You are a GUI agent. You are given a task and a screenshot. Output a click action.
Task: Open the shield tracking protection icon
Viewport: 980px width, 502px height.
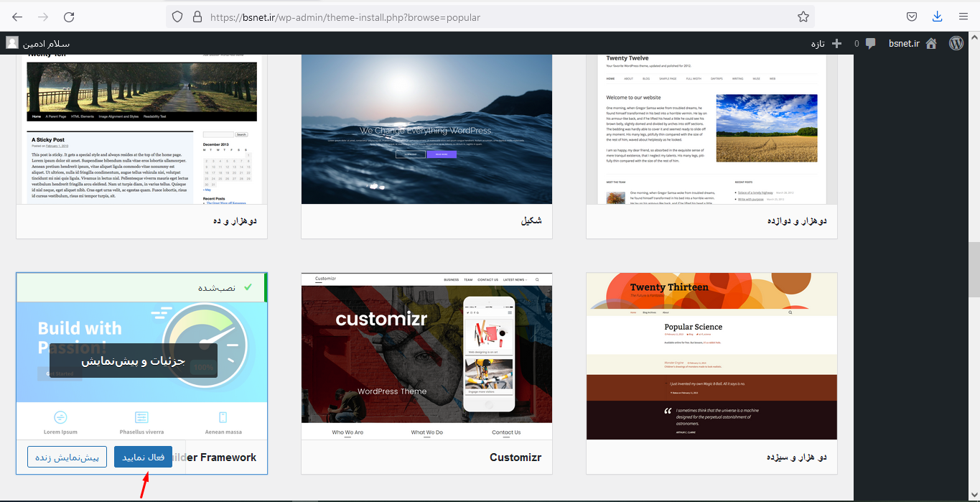177,17
